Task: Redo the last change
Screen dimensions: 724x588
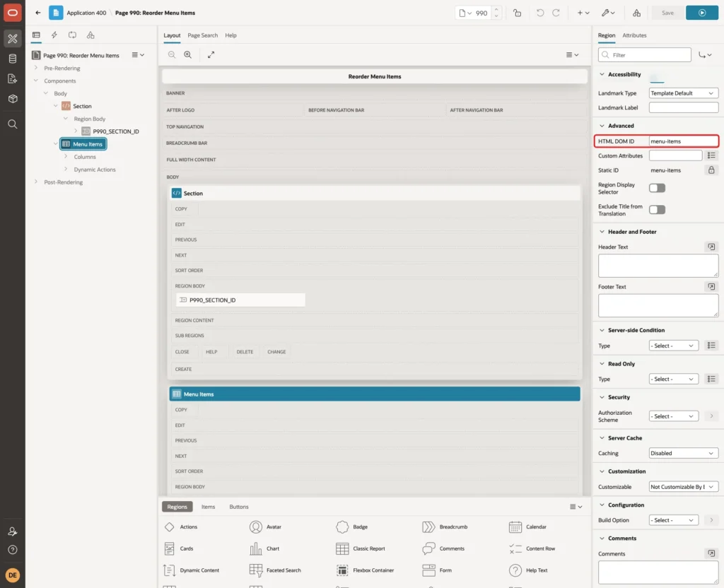Action: (x=556, y=13)
